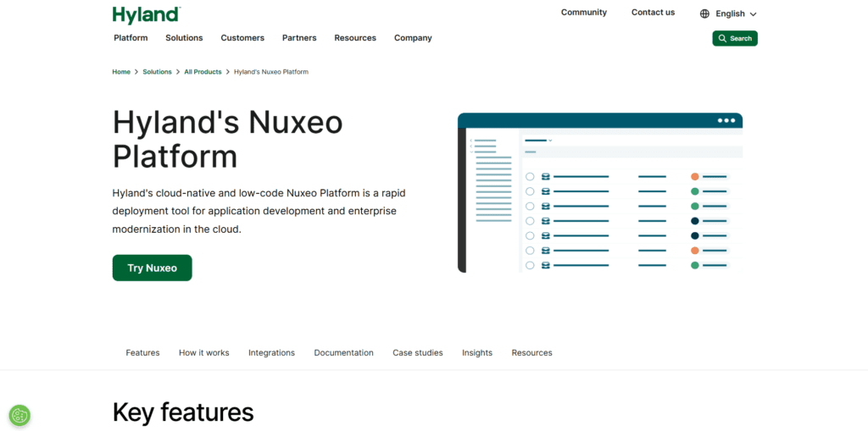Open the cookie preferences icon
868x431 pixels.
19,415
